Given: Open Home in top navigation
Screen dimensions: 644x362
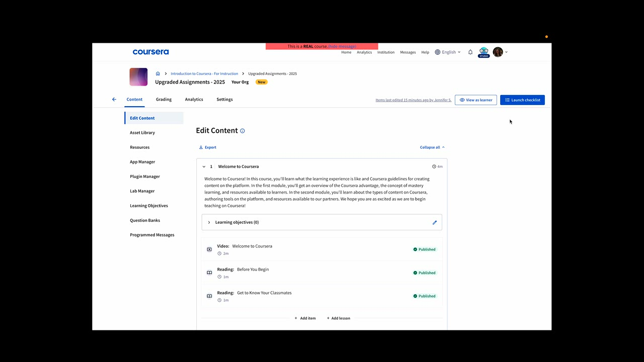Looking at the screenshot, I should coord(346,52).
